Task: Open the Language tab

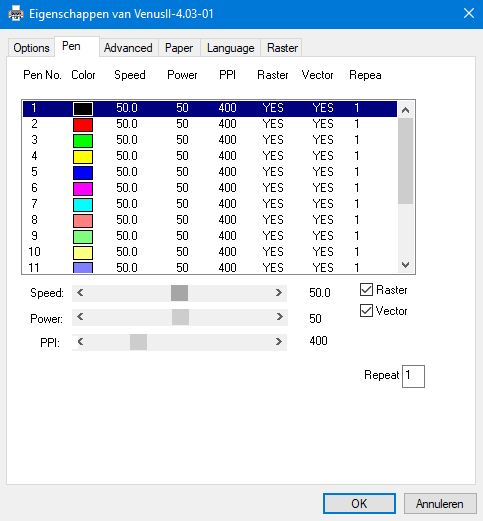Action: pos(230,48)
